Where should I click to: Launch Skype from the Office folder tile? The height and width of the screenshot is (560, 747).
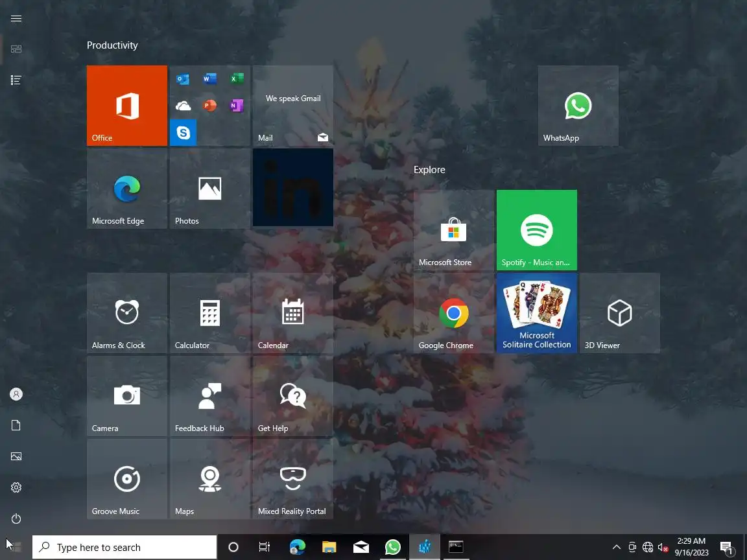pos(183,132)
